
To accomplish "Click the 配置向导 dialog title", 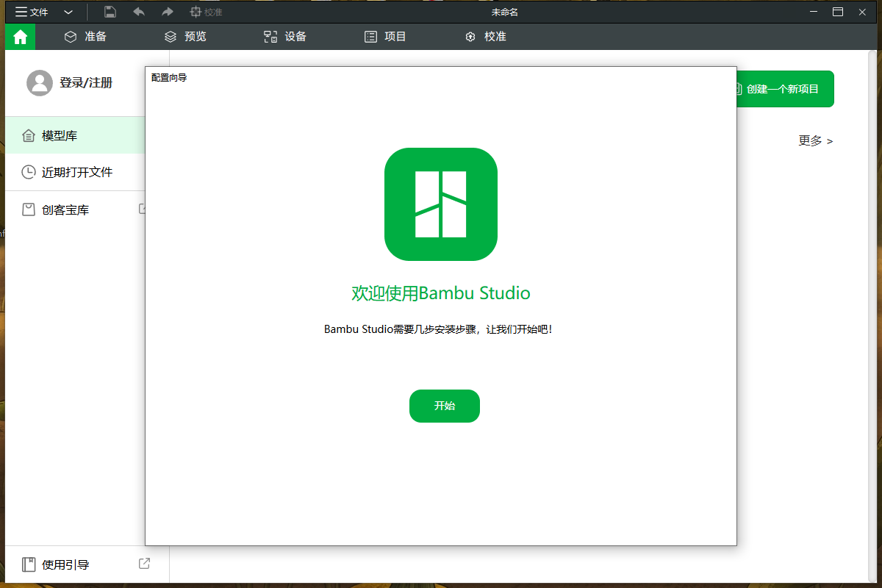I will [169, 77].
